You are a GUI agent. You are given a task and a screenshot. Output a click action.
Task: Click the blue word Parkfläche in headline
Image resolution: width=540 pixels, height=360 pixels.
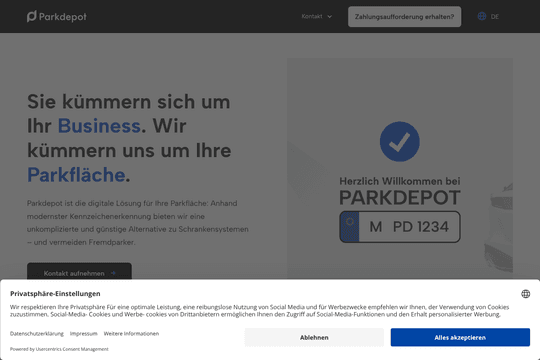pyautogui.click(x=76, y=175)
